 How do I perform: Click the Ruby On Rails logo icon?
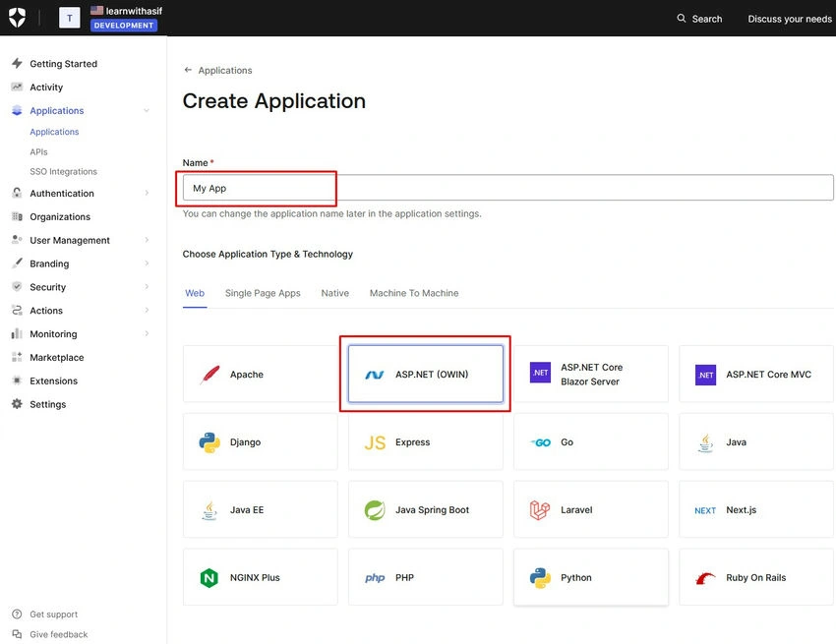click(706, 578)
